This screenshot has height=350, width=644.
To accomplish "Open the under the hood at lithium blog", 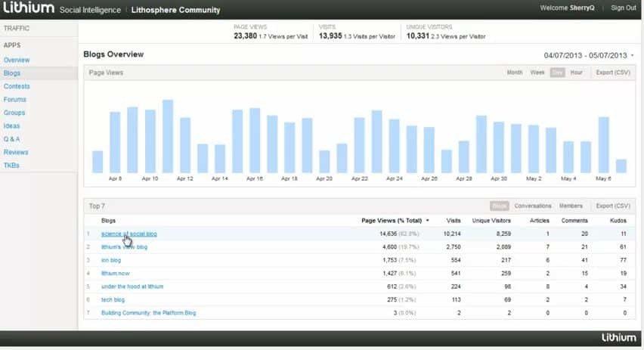I will [x=132, y=287].
